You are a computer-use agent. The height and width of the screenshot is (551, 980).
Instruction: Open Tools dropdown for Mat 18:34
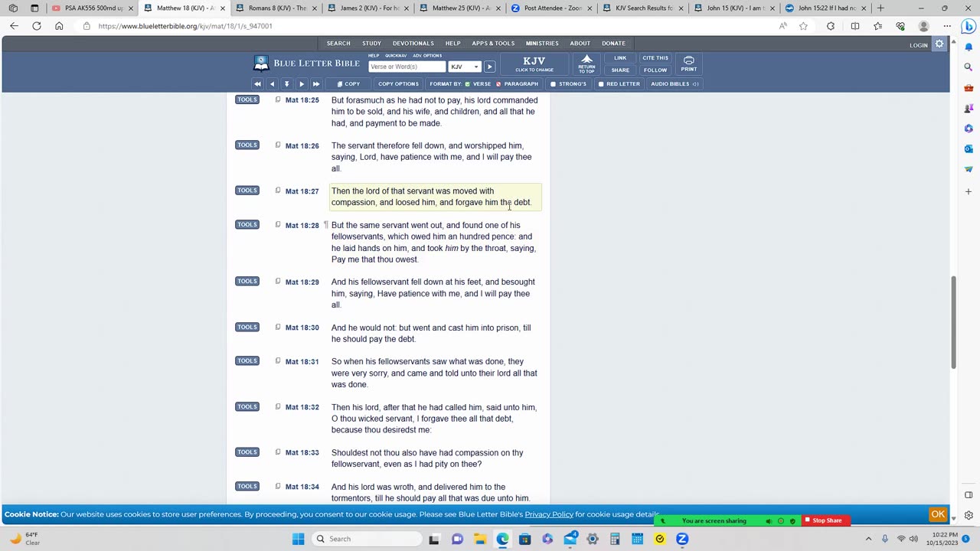click(247, 486)
